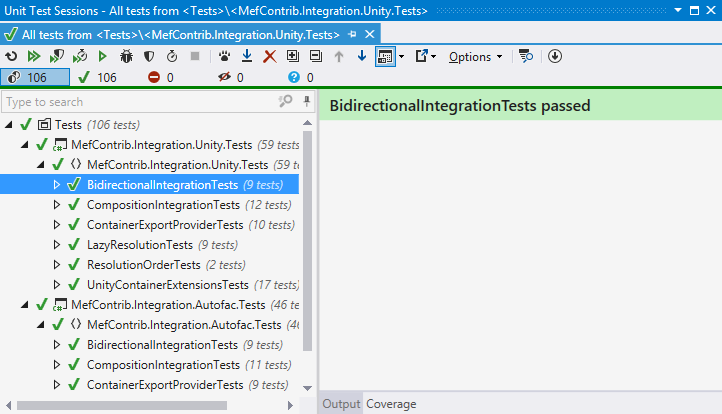The image size is (722, 414).
Task: Click the namespace braces icon for Autofac.Tests
Action: click(x=76, y=324)
